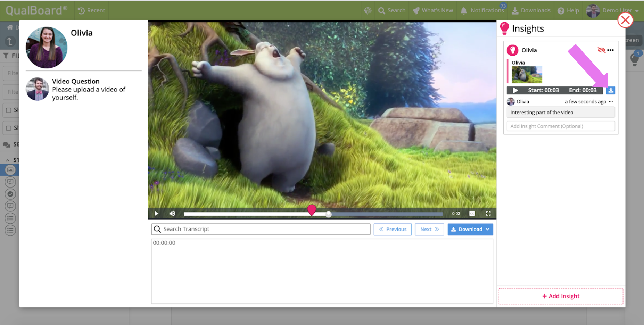The image size is (644, 325).
Task: Mute the video with the speaker icon
Action: point(172,214)
